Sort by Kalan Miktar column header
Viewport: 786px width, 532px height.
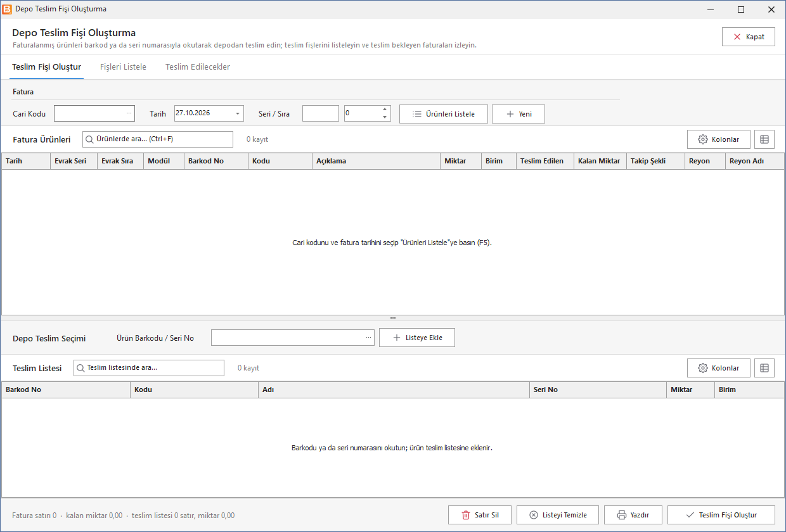[600, 161]
